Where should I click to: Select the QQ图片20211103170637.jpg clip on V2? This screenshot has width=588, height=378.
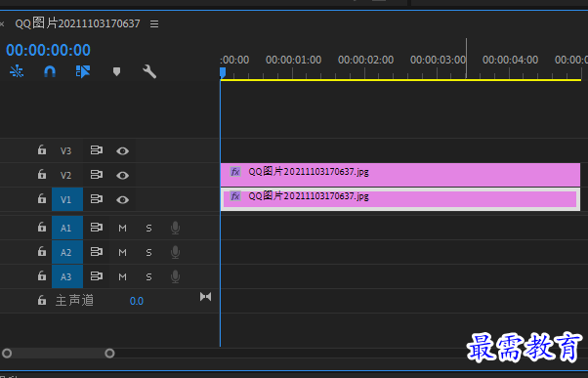click(400, 175)
